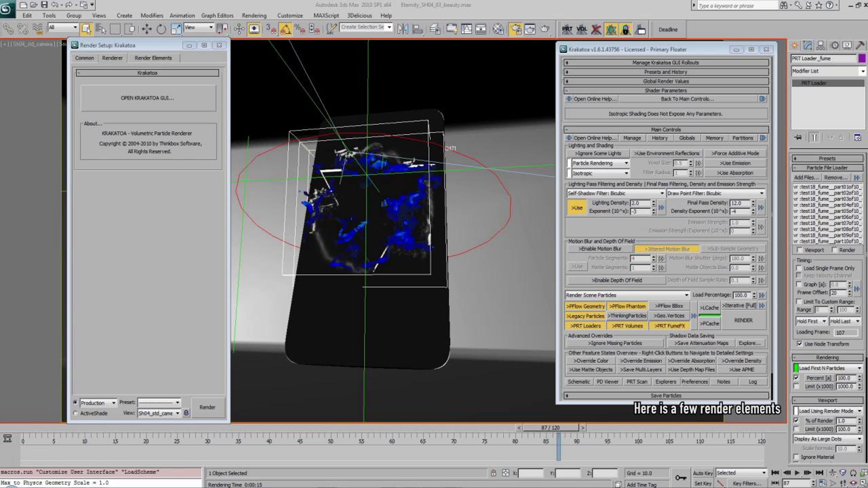Click lock icon beside View dropdown
This screenshot has height=488, width=868.
pos(186,413)
